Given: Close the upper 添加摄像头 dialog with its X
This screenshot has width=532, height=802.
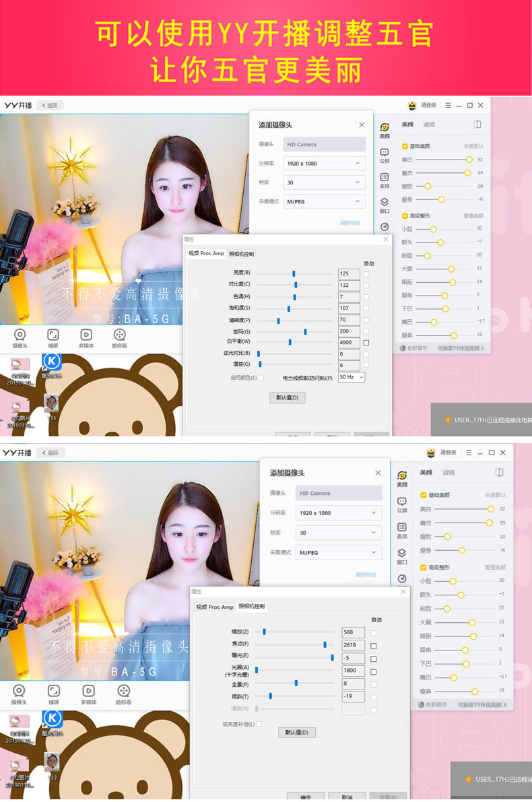Looking at the screenshot, I should tap(362, 125).
